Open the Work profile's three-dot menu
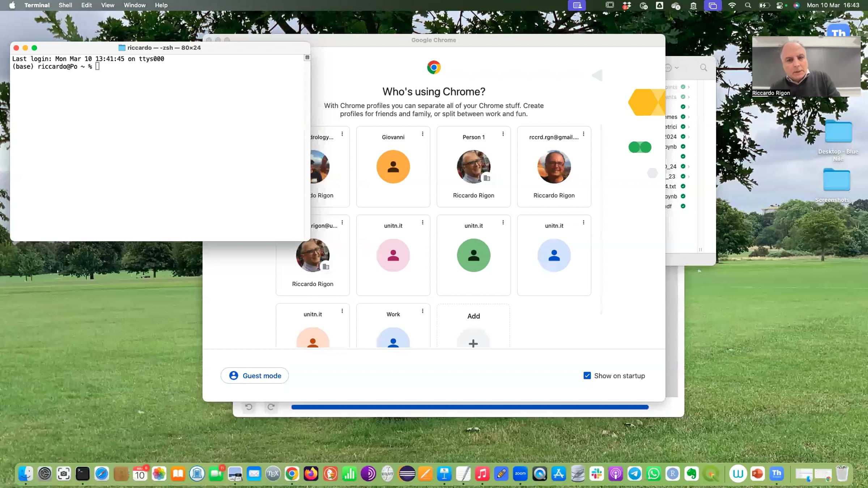The width and height of the screenshot is (868, 488). coord(422,311)
